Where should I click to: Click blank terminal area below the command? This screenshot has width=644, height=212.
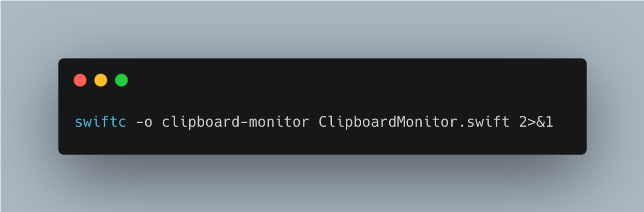(x=320, y=143)
